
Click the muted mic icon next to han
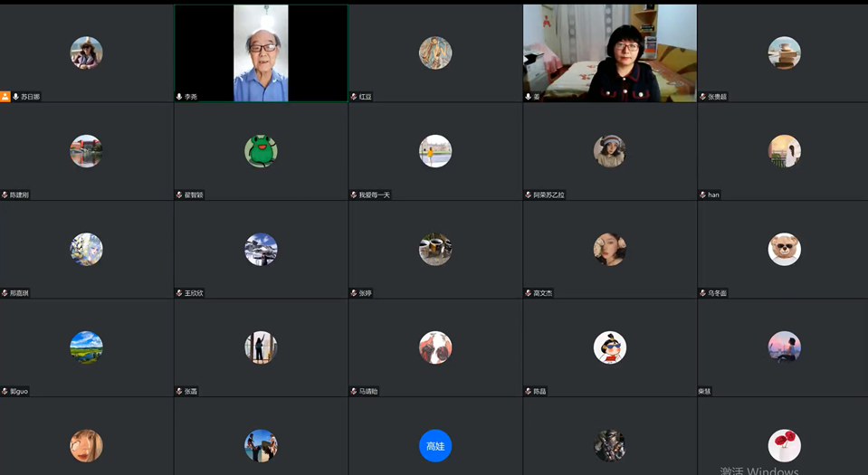702,195
